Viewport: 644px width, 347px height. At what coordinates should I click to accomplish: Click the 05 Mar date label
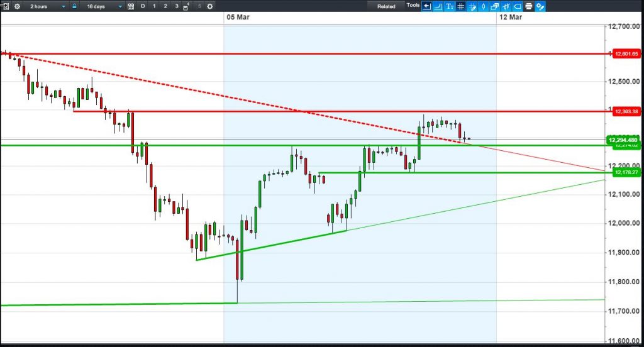[238, 17]
